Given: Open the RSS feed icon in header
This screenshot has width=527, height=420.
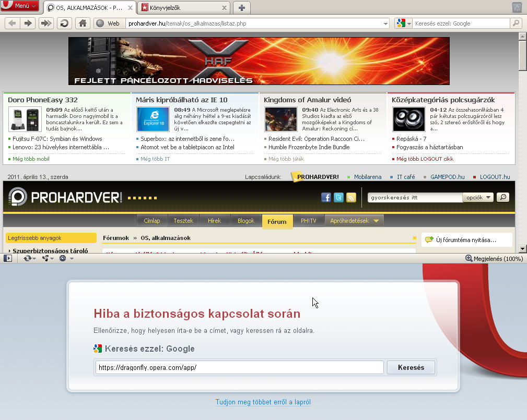Looking at the screenshot, I should click(351, 197).
